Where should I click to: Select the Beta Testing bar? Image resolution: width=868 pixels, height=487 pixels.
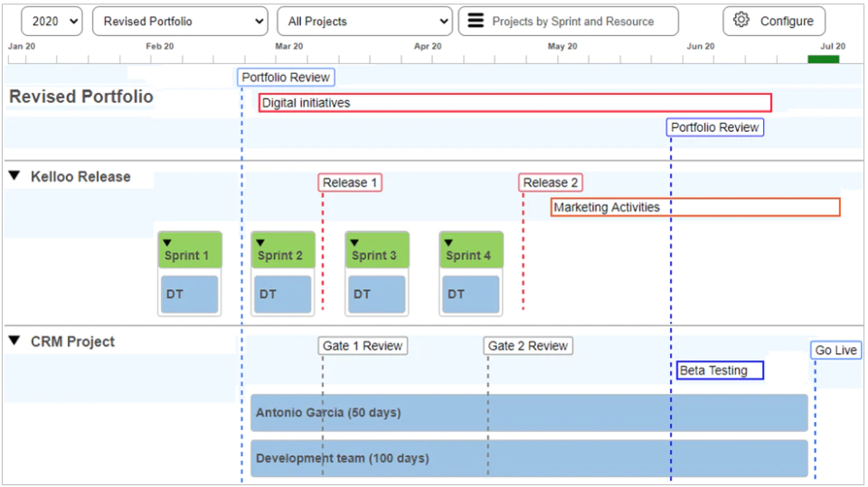click(x=721, y=370)
